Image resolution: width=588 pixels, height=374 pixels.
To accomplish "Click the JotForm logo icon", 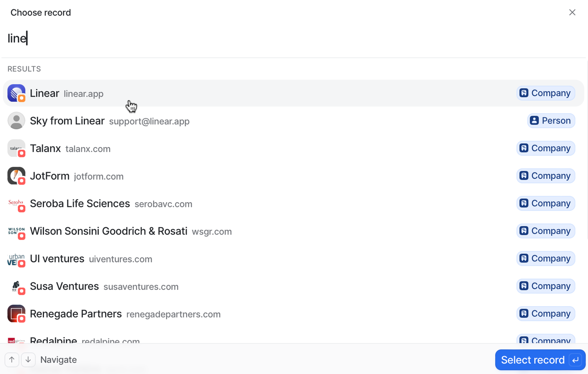I will (x=16, y=176).
